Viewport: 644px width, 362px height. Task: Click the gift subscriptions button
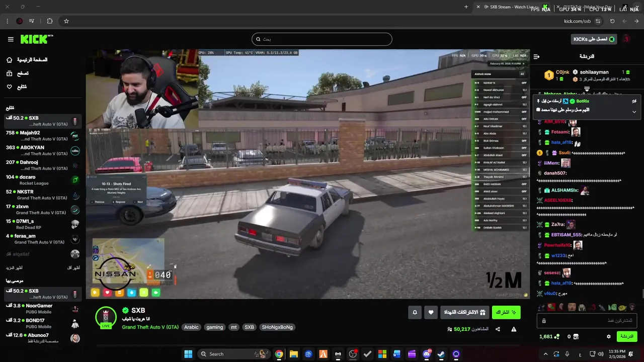[x=464, y=312]
